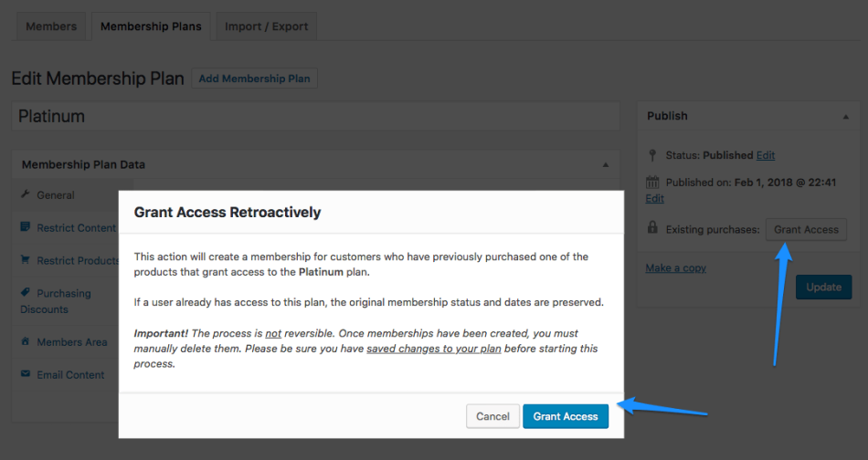Edit the published date link
The height and width of the screenshot is (460, 868).
click(654, 198)
